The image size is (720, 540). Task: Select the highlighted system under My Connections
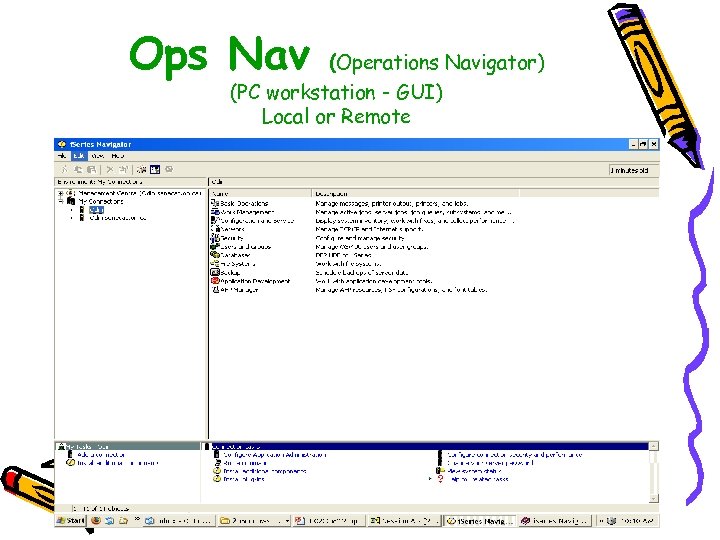click(x=96, y=210)
